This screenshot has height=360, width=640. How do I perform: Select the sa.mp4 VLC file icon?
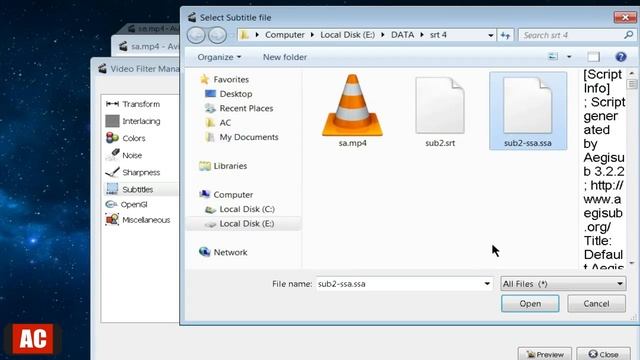coord(352,111)
